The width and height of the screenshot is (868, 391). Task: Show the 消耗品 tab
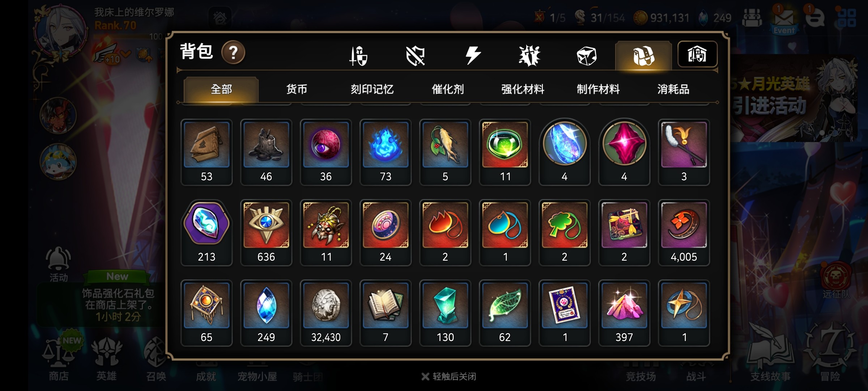pyautogui.click(x=673, y=89)
